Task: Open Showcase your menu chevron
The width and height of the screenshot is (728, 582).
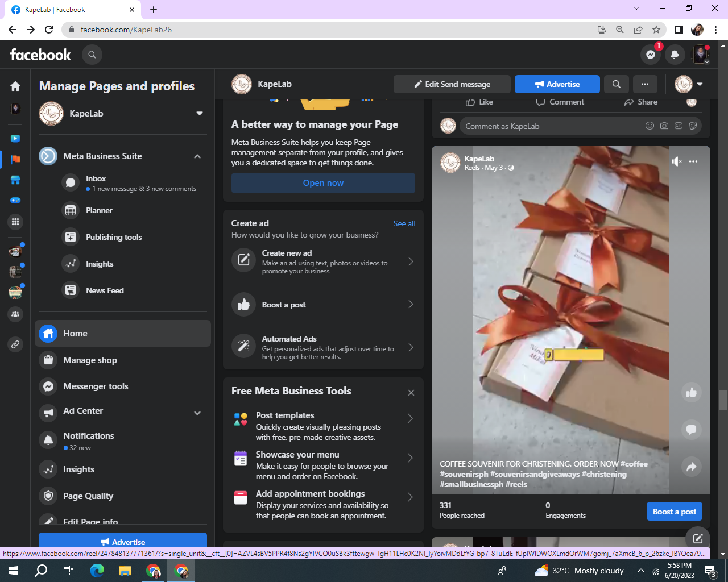Action: click(410, 458)
